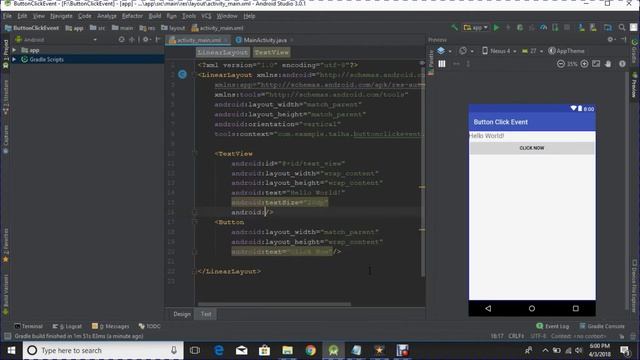
Task: Open the Logcat tool window
Action: click(x=67, y=326)
